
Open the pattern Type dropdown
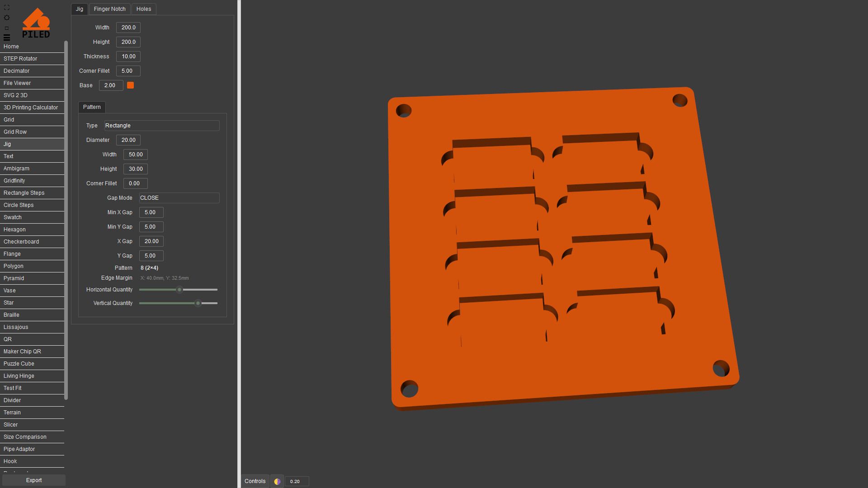[161, 126]
